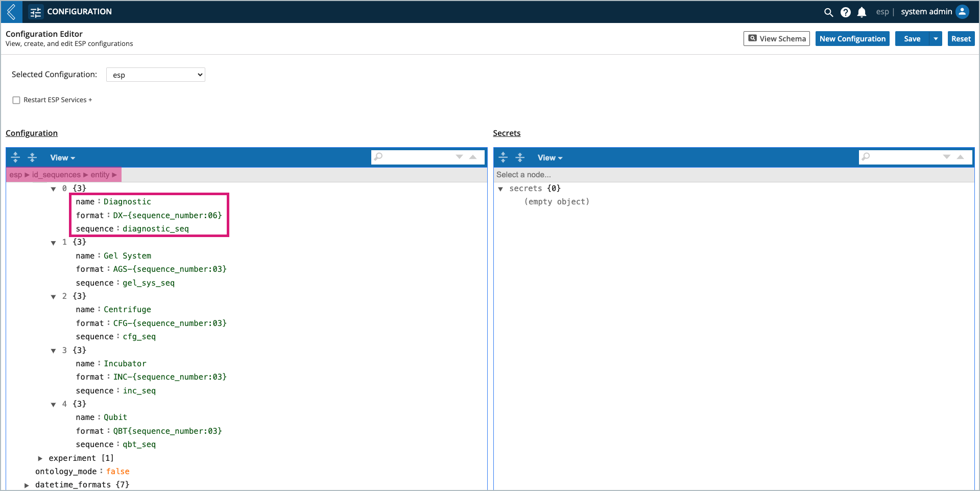Click the sequence value inc_seq
980x491 pixels.
pos(139,391)
